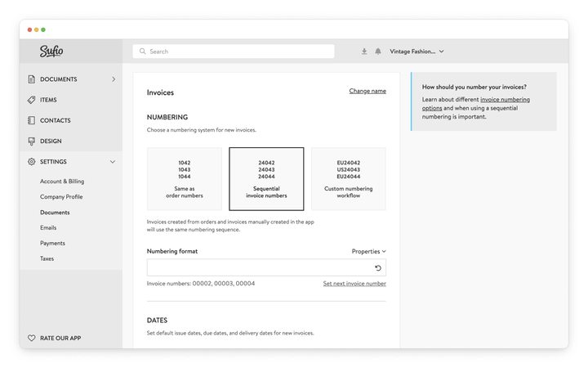Viewport: 588px width, 368px height.
Task: Click the red close window dot
Action: 29,29
